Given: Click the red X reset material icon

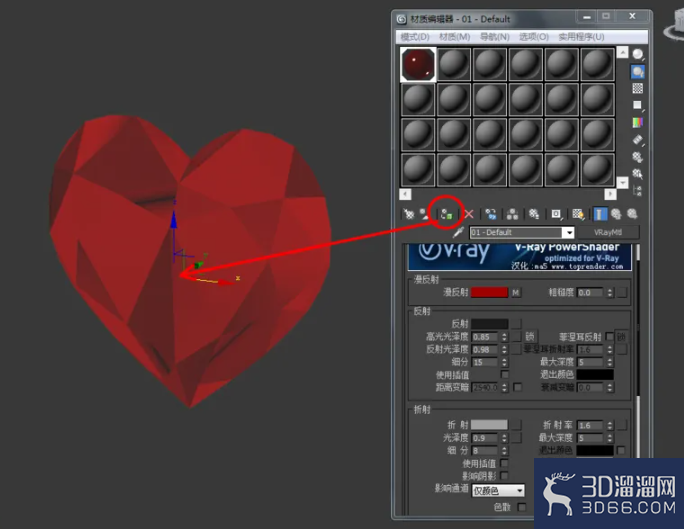Looking at the screenshot, I should point(469,214).
